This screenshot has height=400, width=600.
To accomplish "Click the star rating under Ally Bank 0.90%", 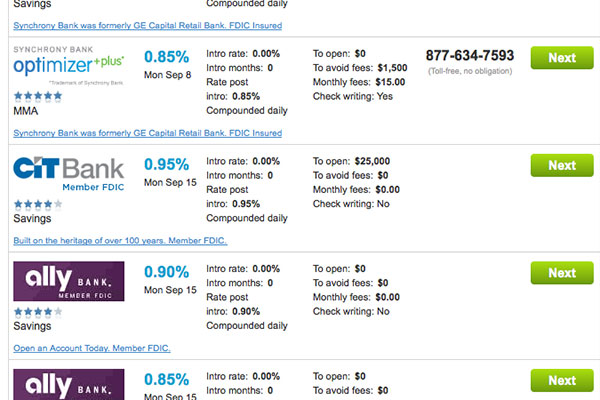I will pyautogui.click(x=38, y=312).
